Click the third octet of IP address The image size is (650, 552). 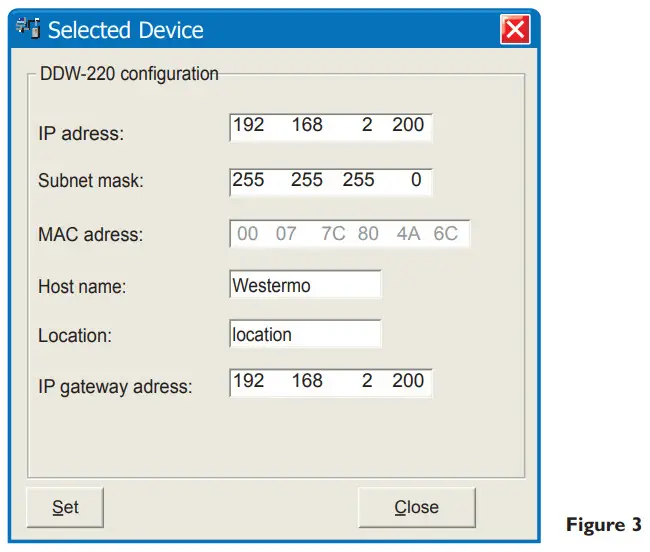coord(366,126)
